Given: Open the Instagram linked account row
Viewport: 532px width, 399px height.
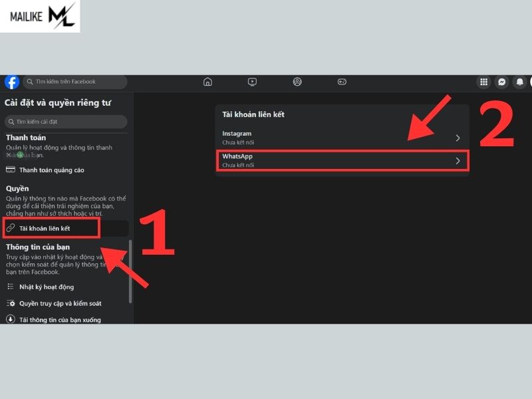Looking at the screenshot, I should tap(342, 138).
